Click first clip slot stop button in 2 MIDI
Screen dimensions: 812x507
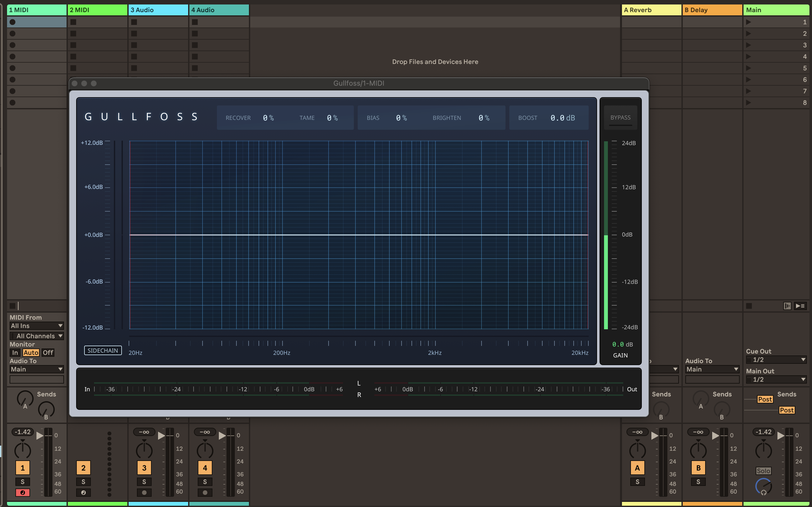click(x=73, y=22)
